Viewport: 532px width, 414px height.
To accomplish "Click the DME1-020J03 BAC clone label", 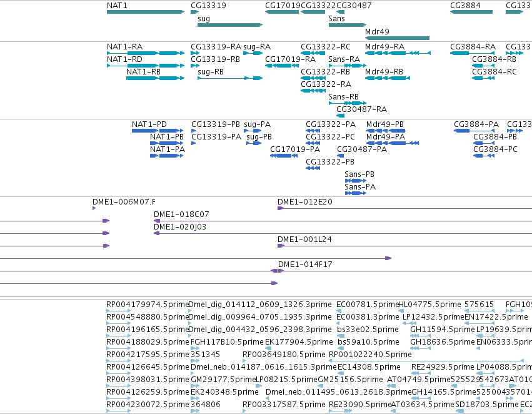I will coord(180,227).
